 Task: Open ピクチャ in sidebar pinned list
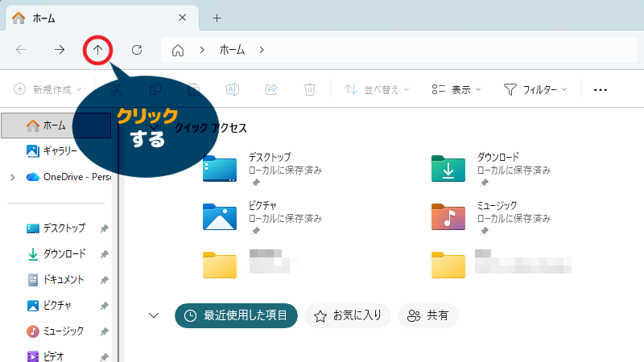coord(49,306)
